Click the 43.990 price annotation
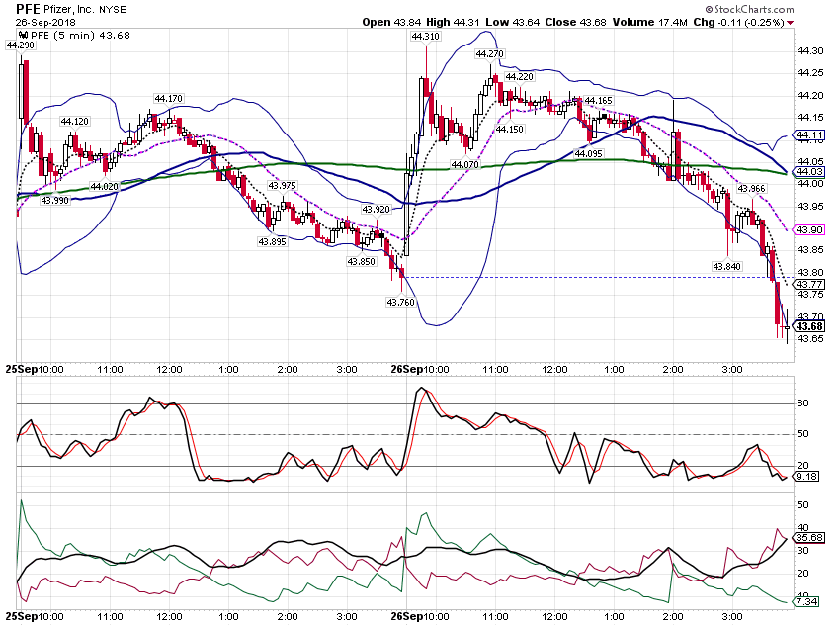This screenshot has width=840, height=626. point(55,200)
